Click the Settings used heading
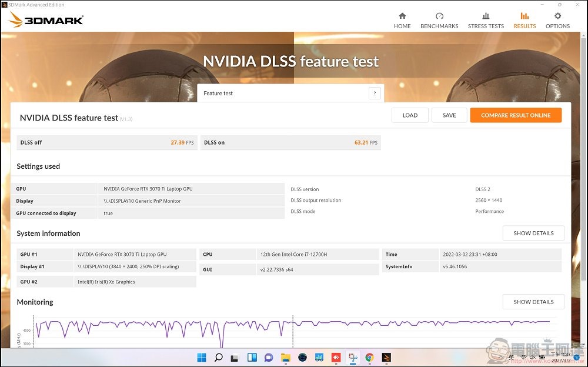 coord(38,166)
